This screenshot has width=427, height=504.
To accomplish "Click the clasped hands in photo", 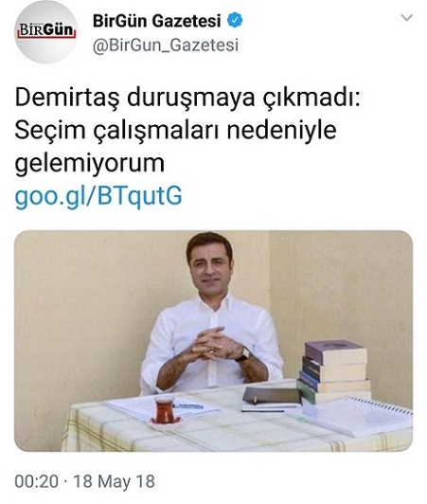I will click(212, 344).
